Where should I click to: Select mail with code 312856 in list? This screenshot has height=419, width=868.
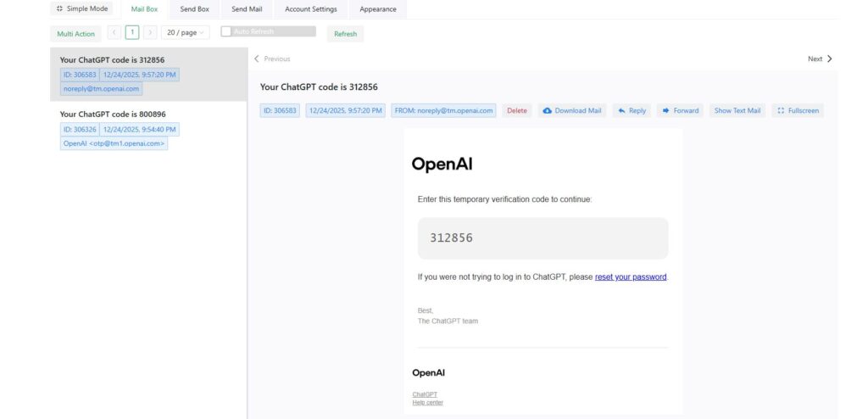tap(148, 75)
